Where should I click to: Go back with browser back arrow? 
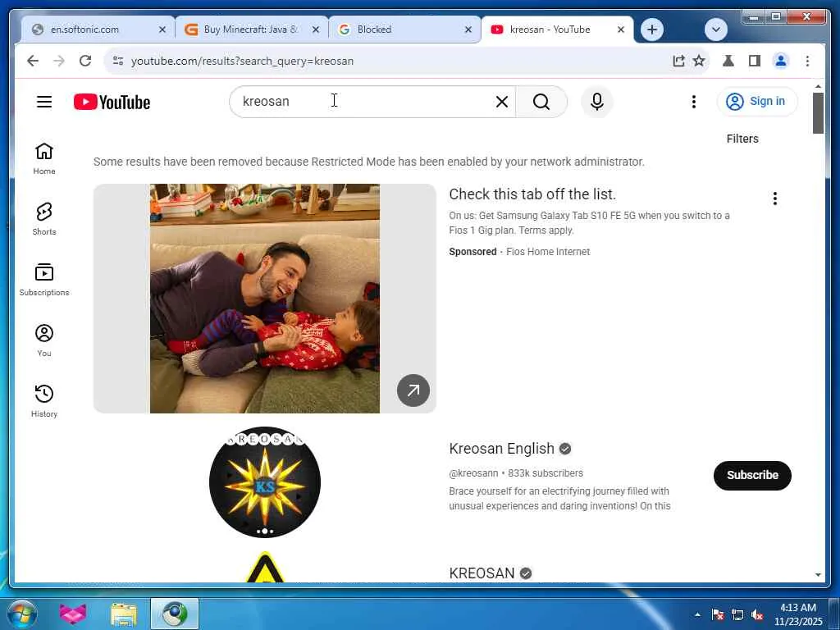tap(33, 61)
